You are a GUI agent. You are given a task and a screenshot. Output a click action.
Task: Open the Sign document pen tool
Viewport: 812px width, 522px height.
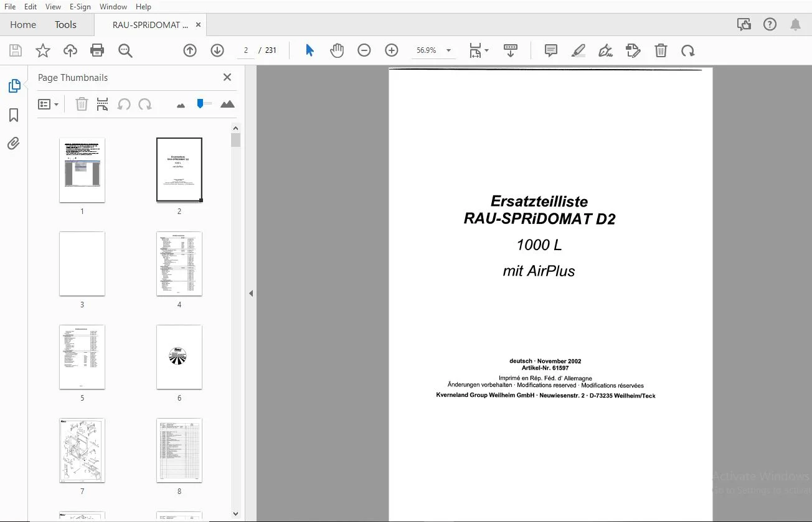[x=606, y=50]
